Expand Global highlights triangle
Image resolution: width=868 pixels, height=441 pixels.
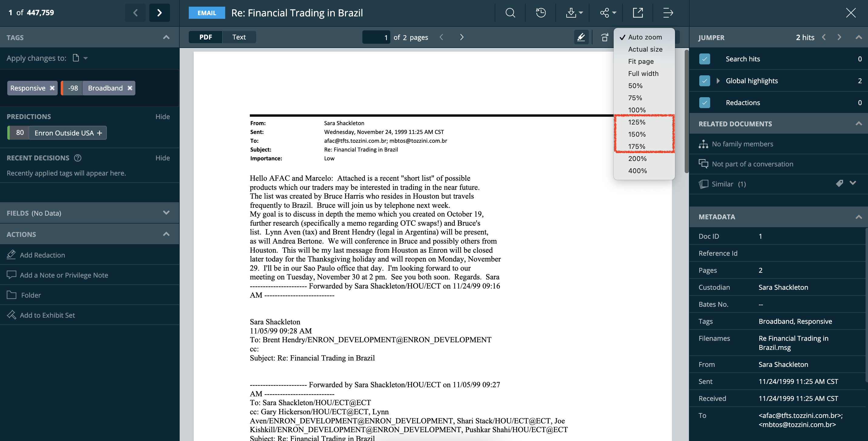(718, 80)
